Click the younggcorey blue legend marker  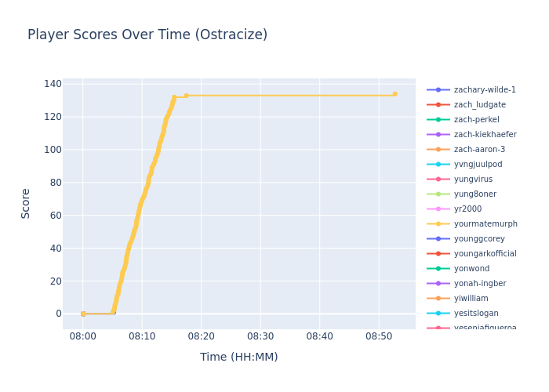pyautogui.click(x=438, y=239)
